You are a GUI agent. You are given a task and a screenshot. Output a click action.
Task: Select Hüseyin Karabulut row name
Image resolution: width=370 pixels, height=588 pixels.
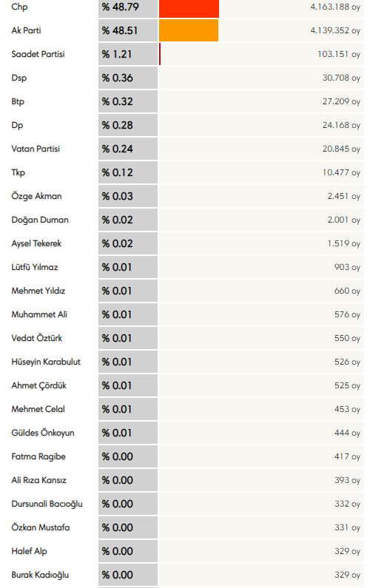(46, 362)
